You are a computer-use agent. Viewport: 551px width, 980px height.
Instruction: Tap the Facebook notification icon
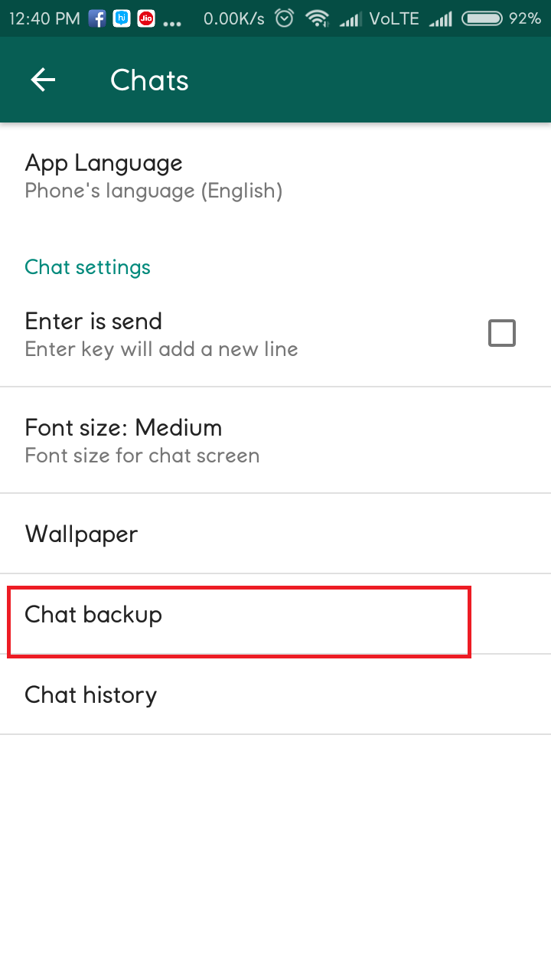coord(97,18)
